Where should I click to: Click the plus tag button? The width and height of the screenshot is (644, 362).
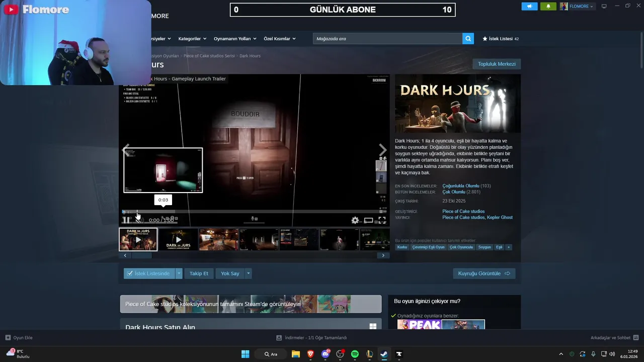click(508, 247)
